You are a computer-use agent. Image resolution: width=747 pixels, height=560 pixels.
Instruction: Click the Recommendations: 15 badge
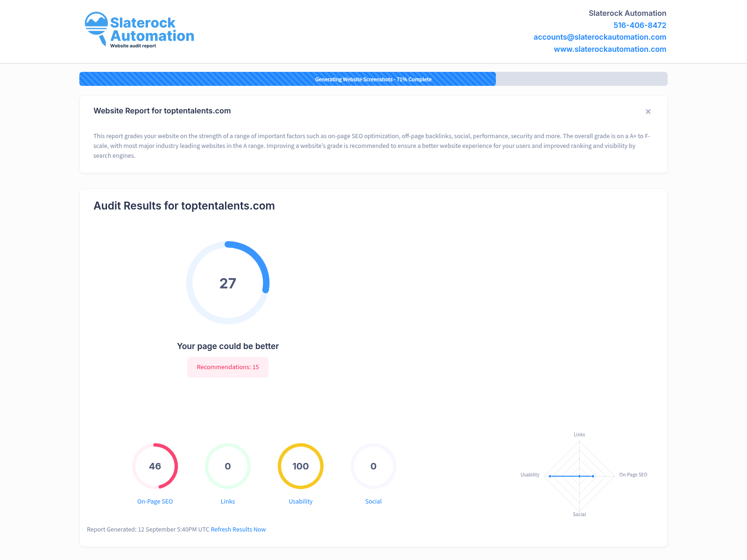[x=228, y=367]
